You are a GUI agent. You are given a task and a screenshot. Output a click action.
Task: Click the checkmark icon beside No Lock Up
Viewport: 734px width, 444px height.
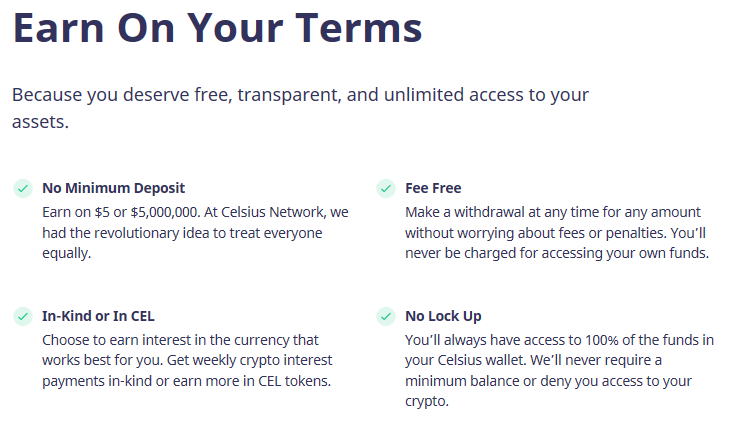(x=386, y=317)
